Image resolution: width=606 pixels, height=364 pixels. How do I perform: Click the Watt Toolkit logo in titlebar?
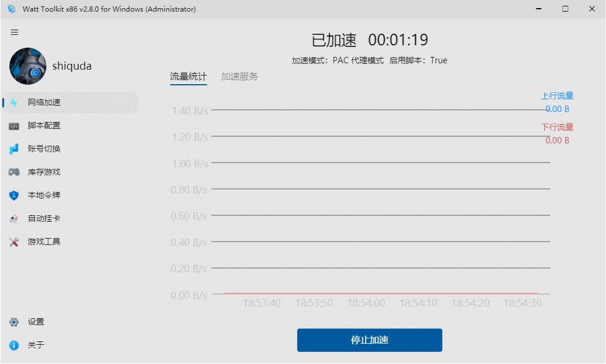click(12, 9)
